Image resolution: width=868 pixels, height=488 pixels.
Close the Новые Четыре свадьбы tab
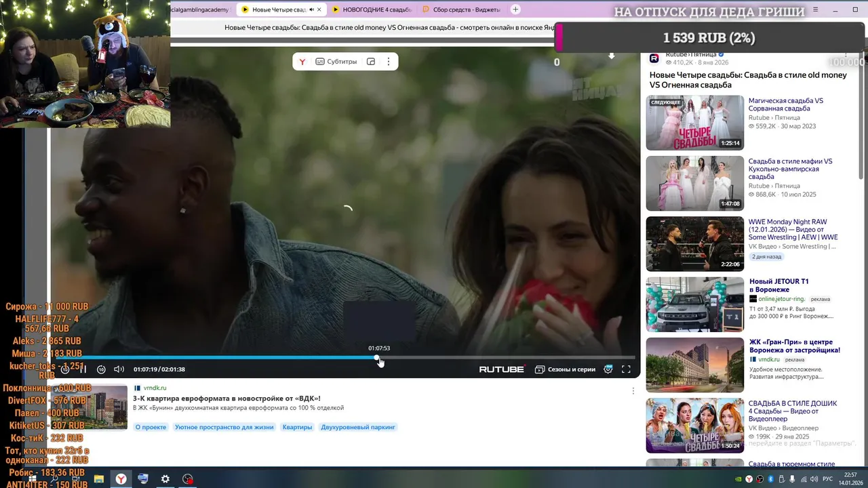pyautogui.click(x=318, y=9)
